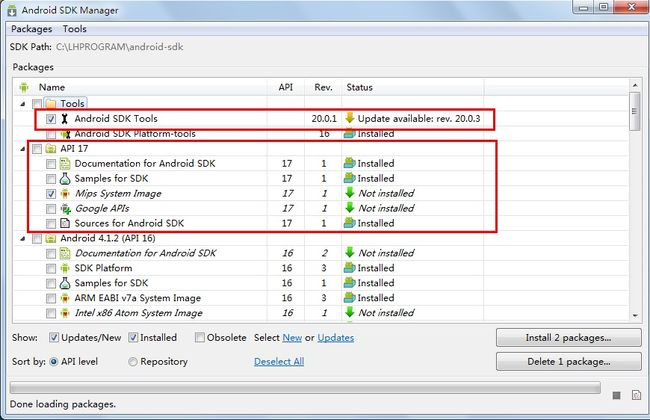Check the API 16 SDK Platform checkbox
This screenshot has width=650, height=420.
[x=51, y=268]
